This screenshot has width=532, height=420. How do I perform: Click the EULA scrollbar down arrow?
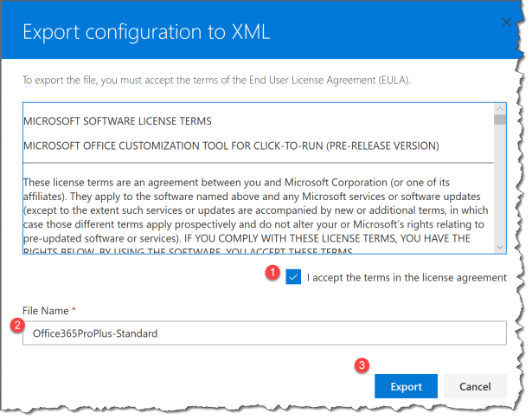(500, 247)
